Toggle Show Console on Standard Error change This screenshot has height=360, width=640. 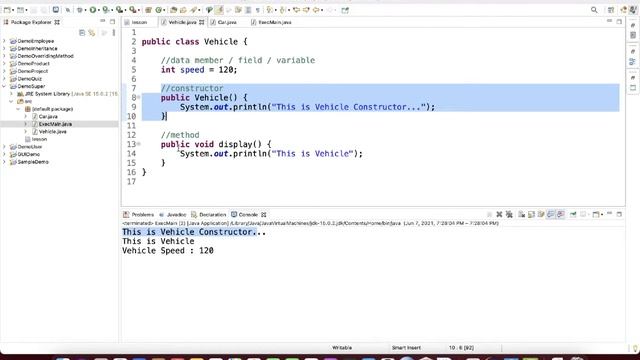coord(561,214)
